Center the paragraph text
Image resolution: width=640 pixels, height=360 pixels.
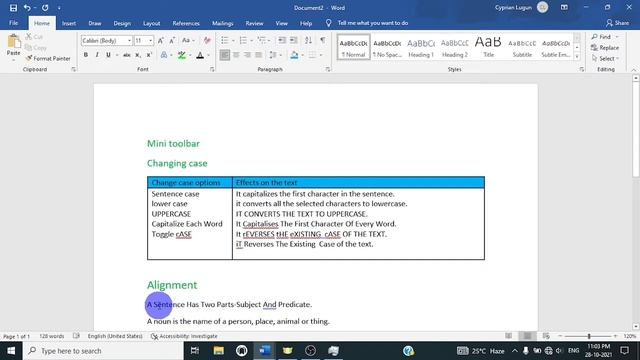pyautogui.click(x=236, y=55)
